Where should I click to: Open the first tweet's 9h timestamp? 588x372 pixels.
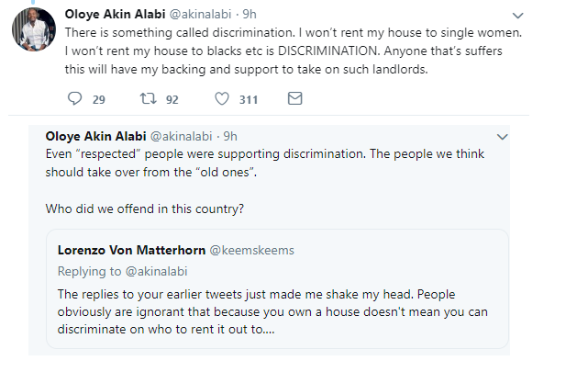(x=248, y=16)
